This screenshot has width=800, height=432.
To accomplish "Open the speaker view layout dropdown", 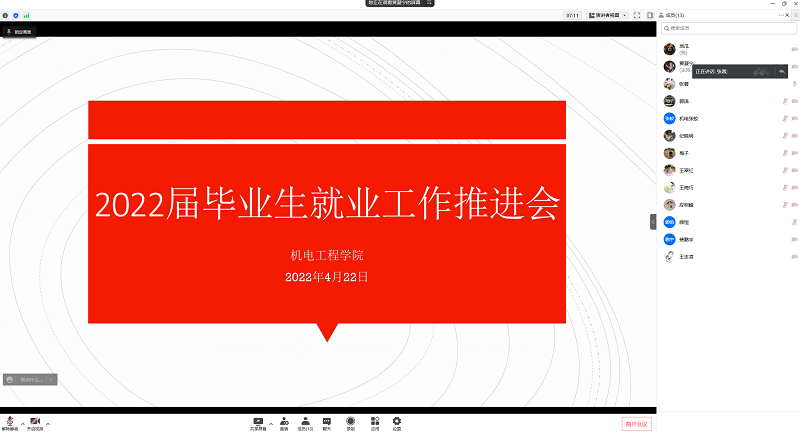I will coord(606,16).
